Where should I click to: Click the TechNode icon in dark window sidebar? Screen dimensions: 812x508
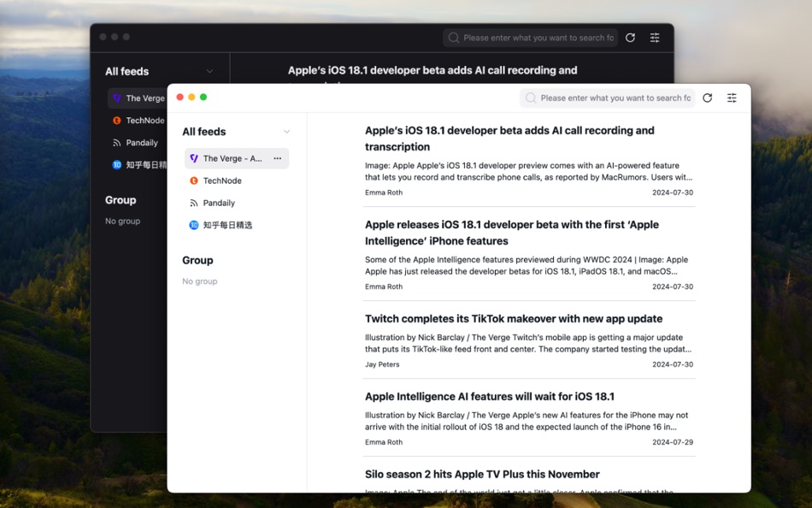pos(117,121)
